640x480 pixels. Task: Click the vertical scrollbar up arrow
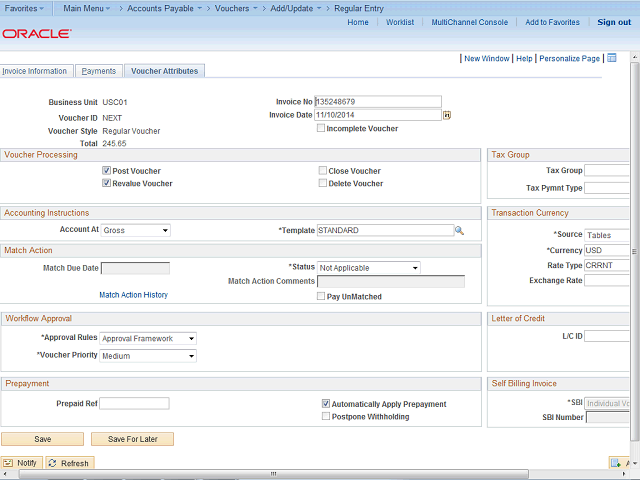(x=634, y=56)
